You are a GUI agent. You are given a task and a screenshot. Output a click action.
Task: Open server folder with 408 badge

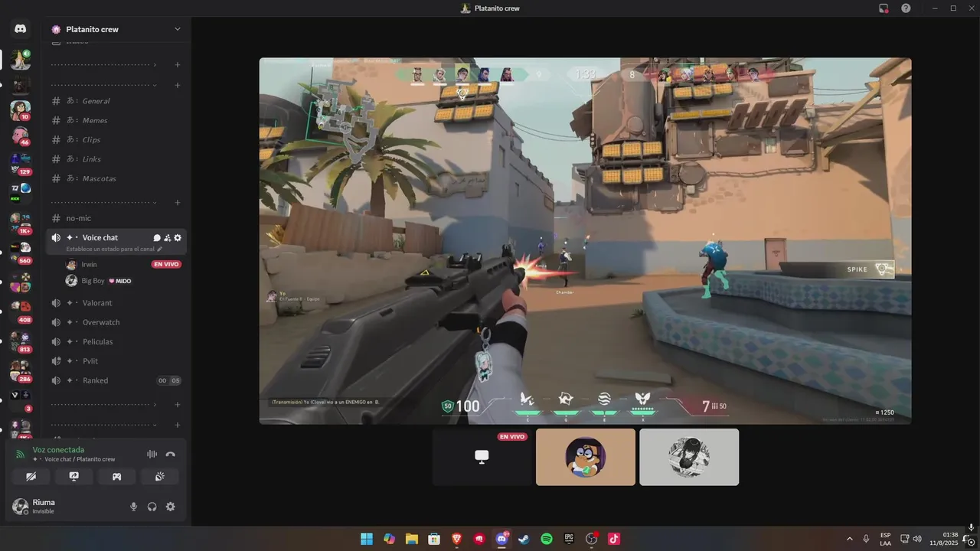click(x=21, y=311)
